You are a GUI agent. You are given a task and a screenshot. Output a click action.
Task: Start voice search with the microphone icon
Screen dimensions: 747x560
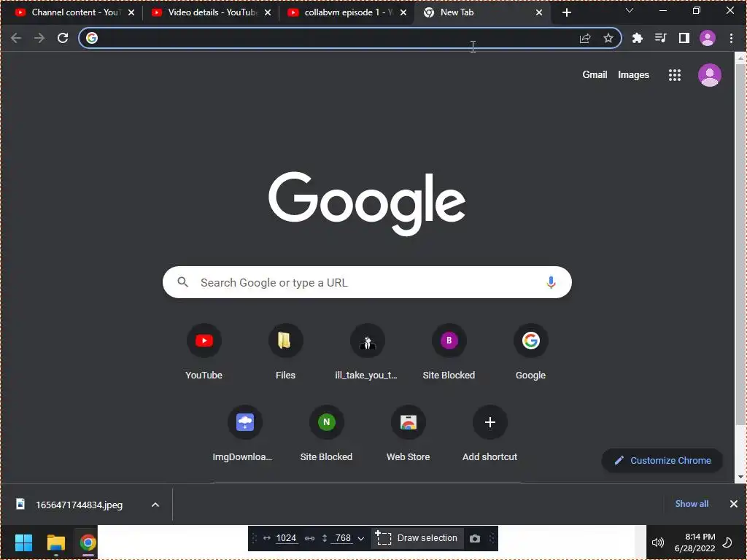point(551,282)
